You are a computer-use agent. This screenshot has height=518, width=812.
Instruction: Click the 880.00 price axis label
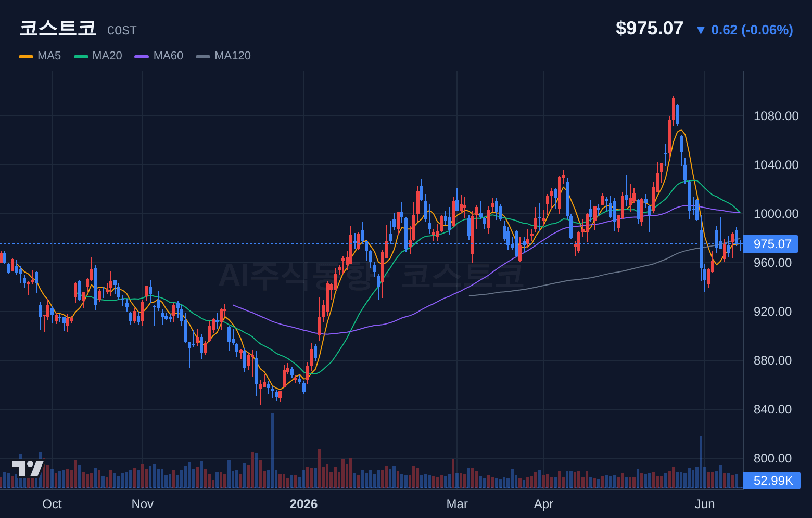(772, 360)
